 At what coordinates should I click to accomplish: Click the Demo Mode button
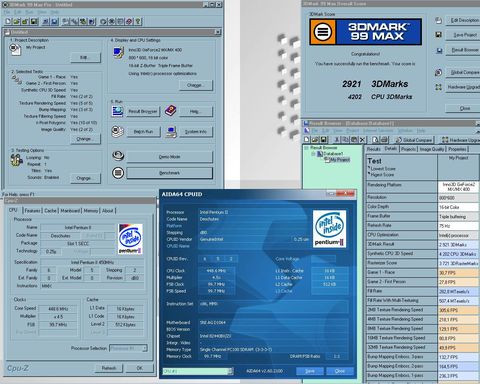point(169,156)
